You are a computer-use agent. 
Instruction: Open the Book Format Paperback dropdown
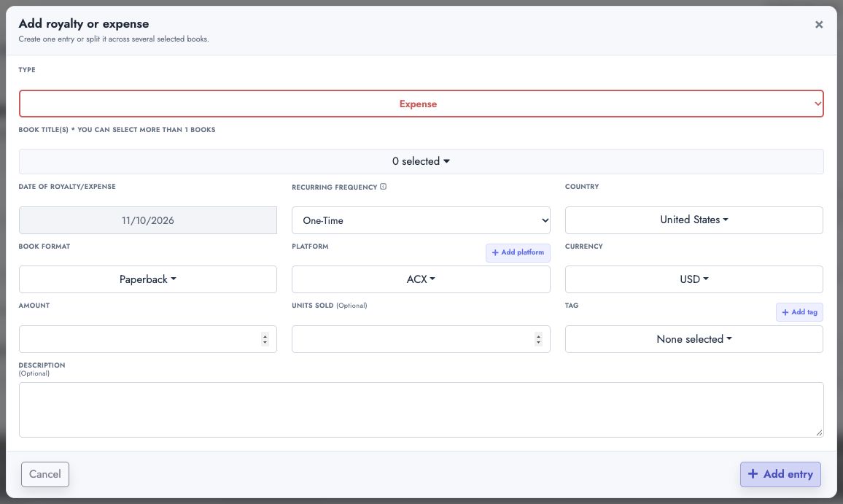tap(148, 279)
